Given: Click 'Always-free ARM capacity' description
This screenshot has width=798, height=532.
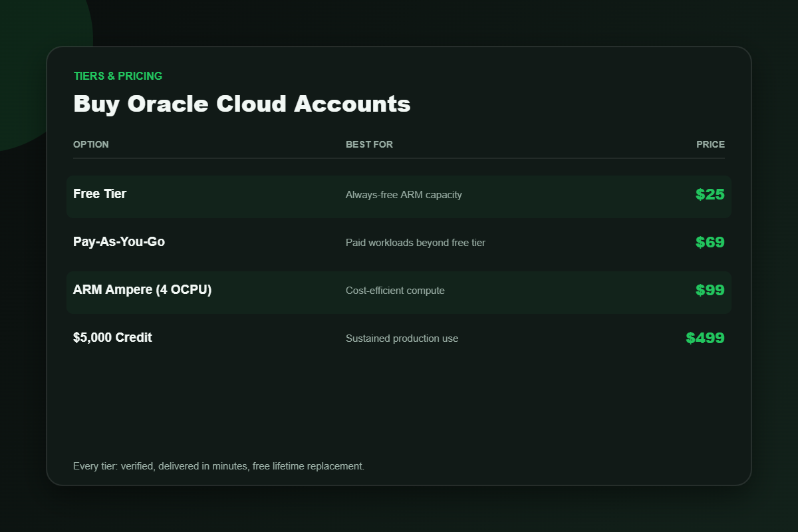Looking at the screenshot, I should pyautogui.click(x=404, y=195).
